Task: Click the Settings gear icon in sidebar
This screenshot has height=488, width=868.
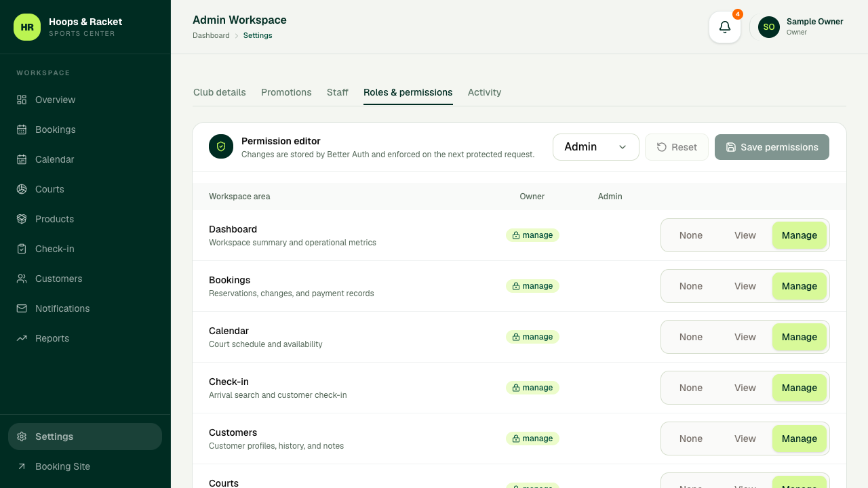Action: (x=22, y=436)
